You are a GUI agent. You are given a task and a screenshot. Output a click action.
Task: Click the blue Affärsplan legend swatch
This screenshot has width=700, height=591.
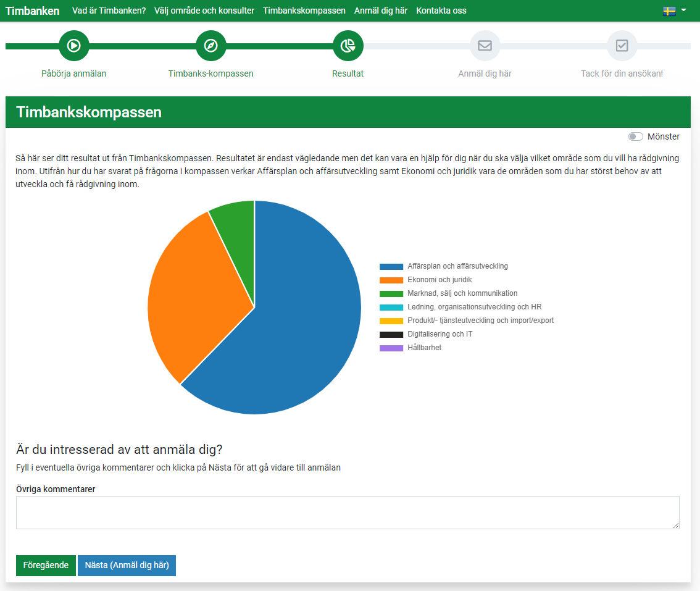(x=391, y=267)
